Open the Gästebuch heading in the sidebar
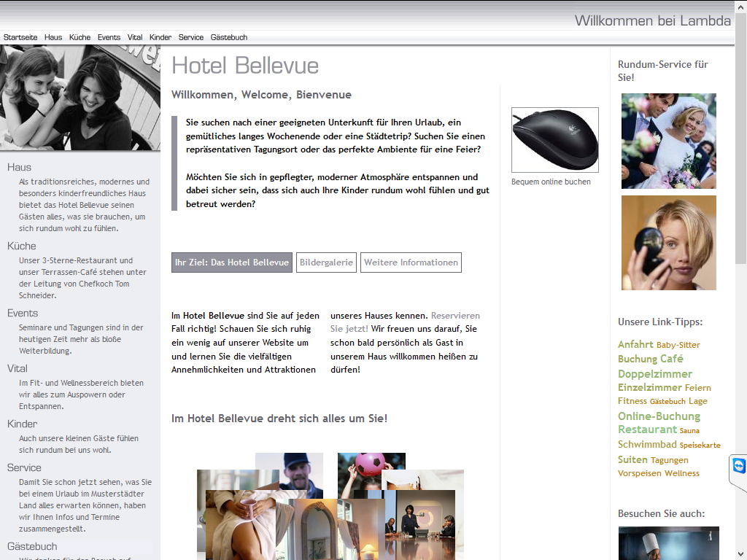The width and height of the screenshot is (747, 560). point(32,546)
